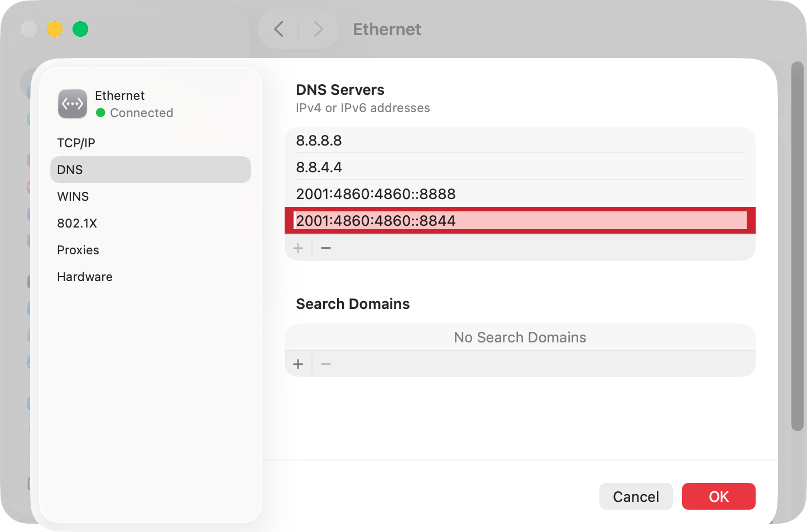The width and height of the screenshot is (807, 532).
Task: Navigate back using the left chevron arrow
Action: (x=279, y=29)
